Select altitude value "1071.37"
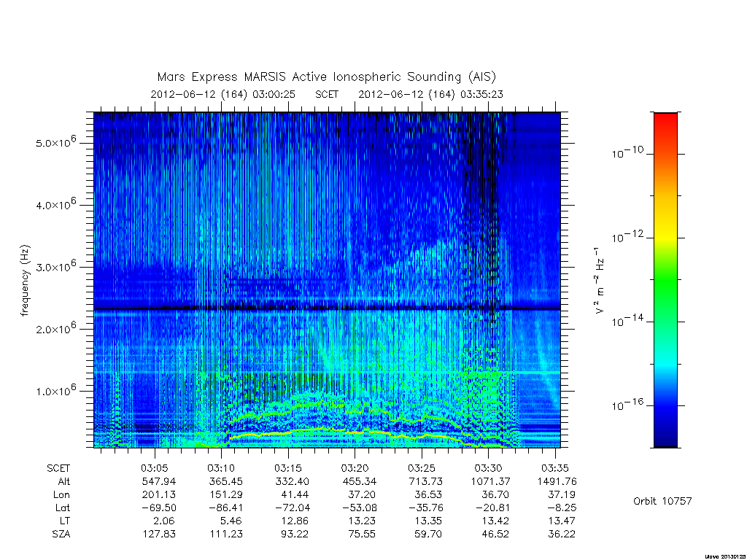The height and width of the screenshot is (560, 747). coord(490,481)
